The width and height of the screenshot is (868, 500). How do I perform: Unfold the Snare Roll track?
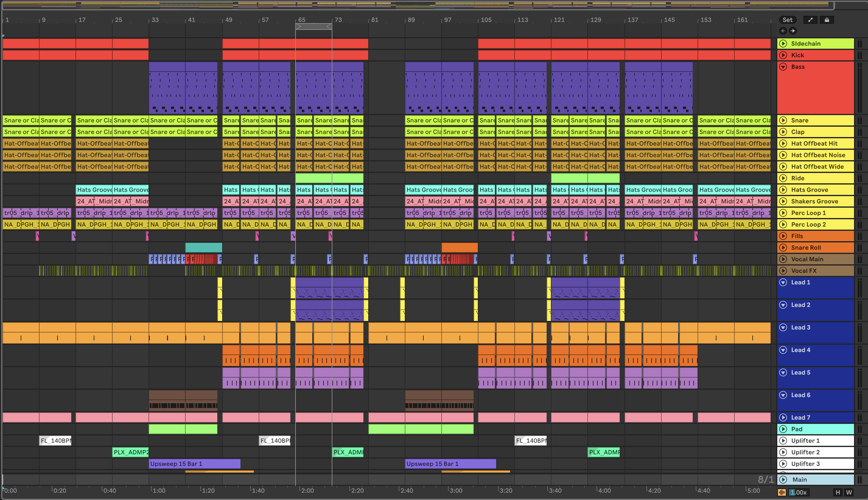pyautogui.click(x=783, y=248)
